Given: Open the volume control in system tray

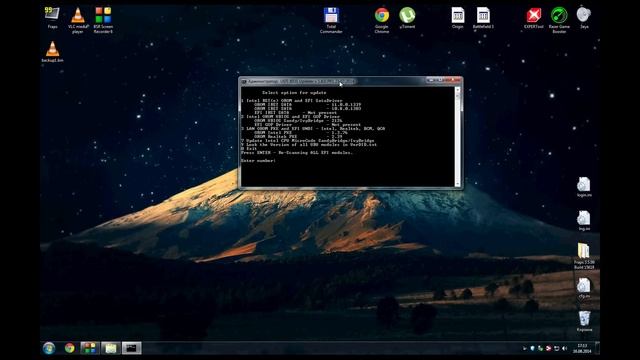Looking at the screenshot, I should pos(564,349).
